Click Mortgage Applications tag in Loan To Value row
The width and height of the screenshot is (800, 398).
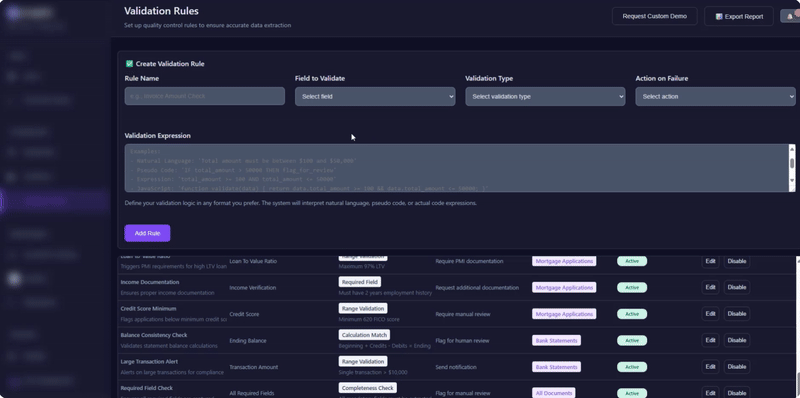pos(564,261)
